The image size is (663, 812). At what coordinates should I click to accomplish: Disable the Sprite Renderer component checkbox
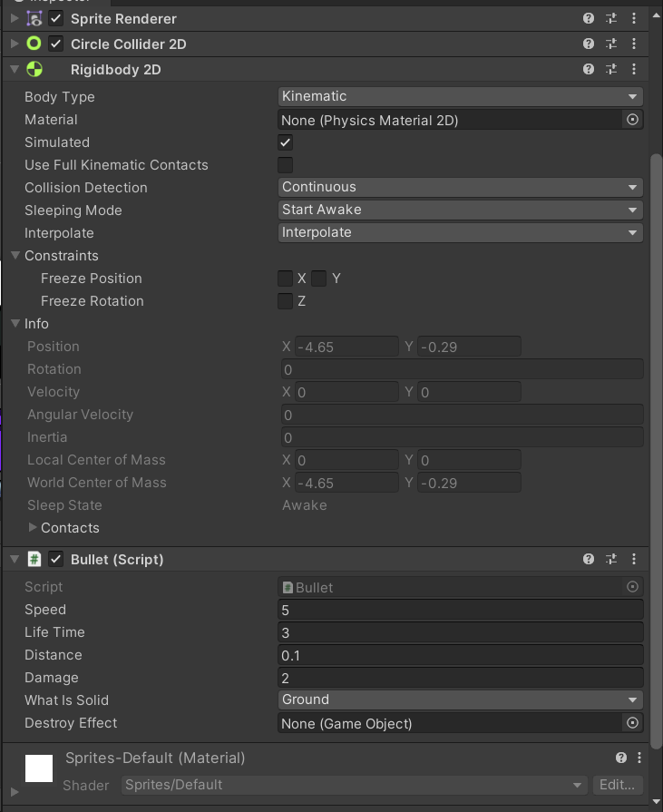(56, 19)
